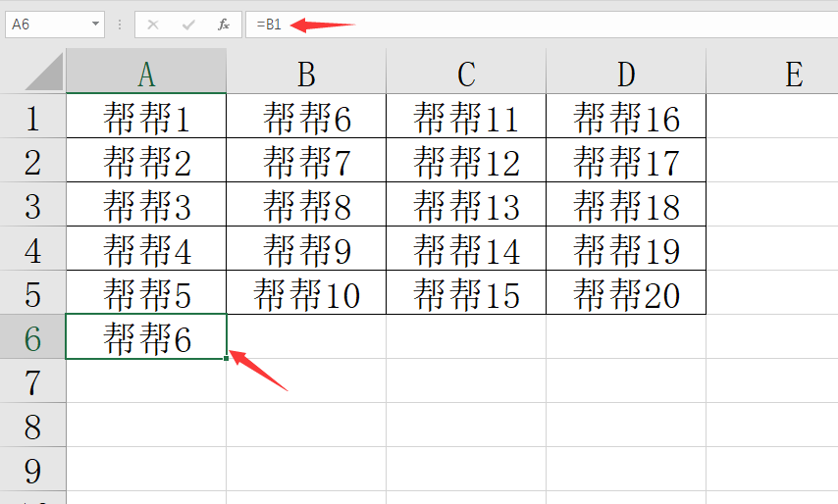Click cell A5 containing 帮帮5
Viewport: 838px width, 504px height.
pyautogui.click(x=146, y=292)
